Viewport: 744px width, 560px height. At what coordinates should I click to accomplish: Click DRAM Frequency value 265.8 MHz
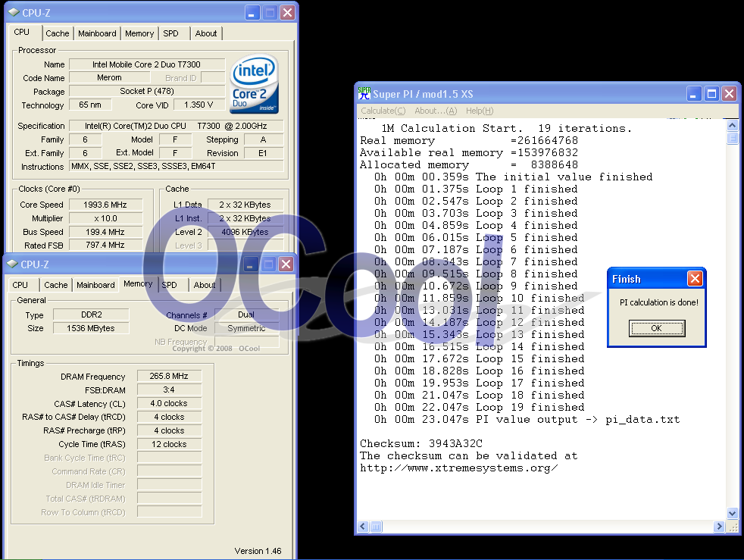tap(169, 376)
